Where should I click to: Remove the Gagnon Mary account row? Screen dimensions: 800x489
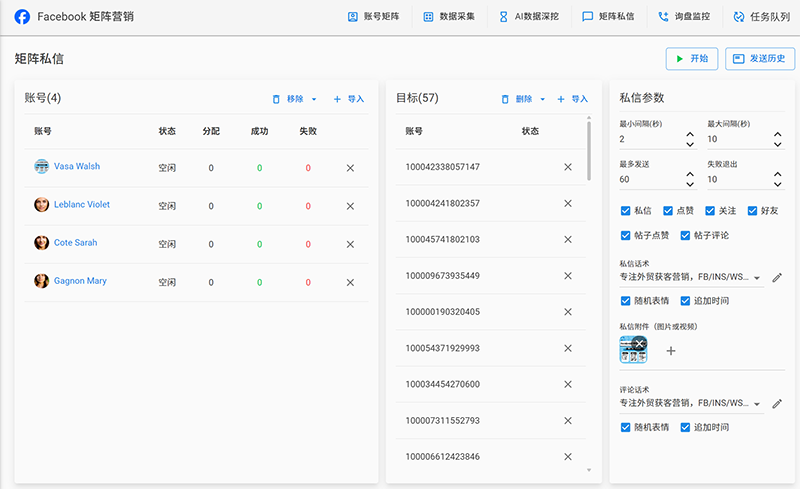[350, 283]
